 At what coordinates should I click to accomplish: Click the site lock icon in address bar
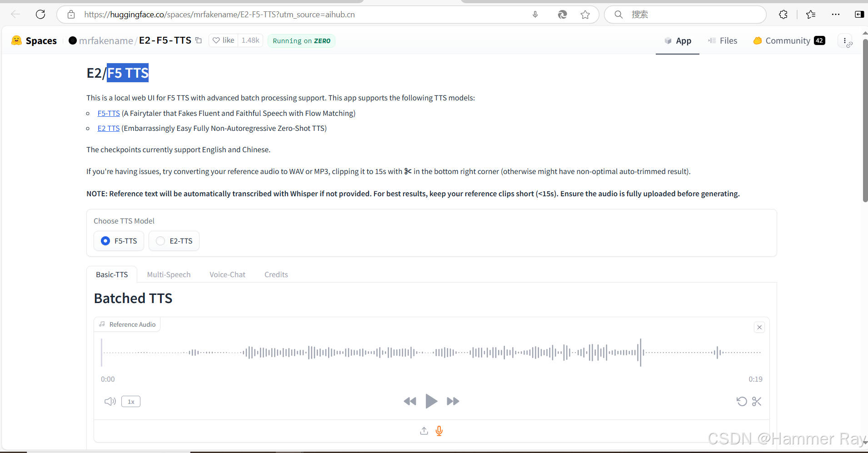[x=71, y=15]
